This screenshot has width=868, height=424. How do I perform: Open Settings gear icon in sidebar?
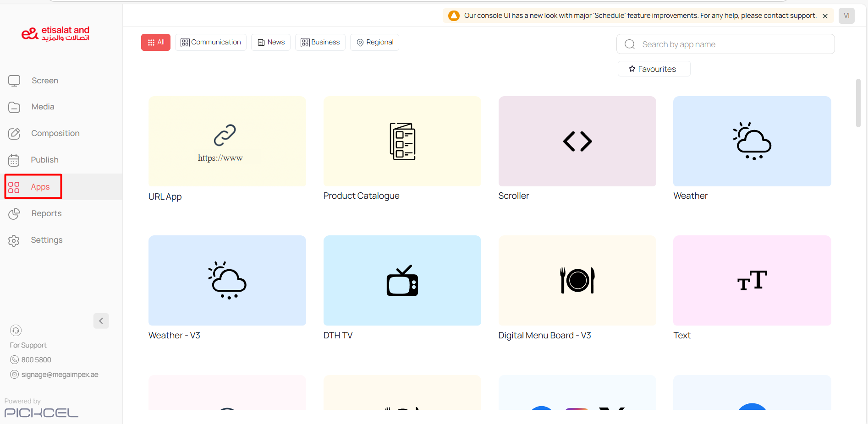coord(14,240)
